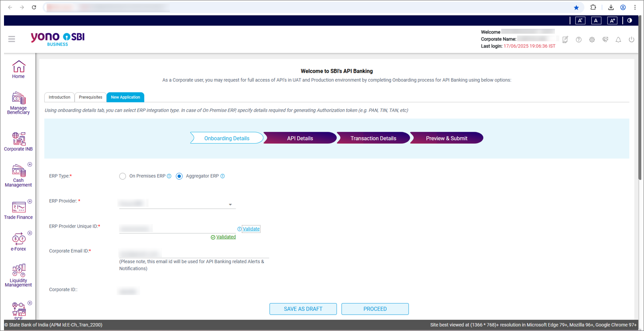Screen dimensions: 644x331
Task: Open Manage Beneficiary in the sidebar
Action: pos(19,103)
